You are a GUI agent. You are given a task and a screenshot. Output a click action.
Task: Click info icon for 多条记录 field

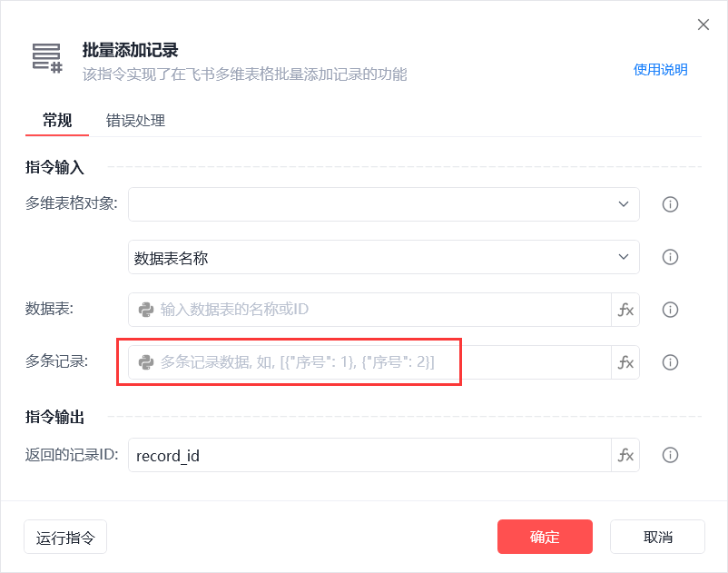click(x=671, y=362)
